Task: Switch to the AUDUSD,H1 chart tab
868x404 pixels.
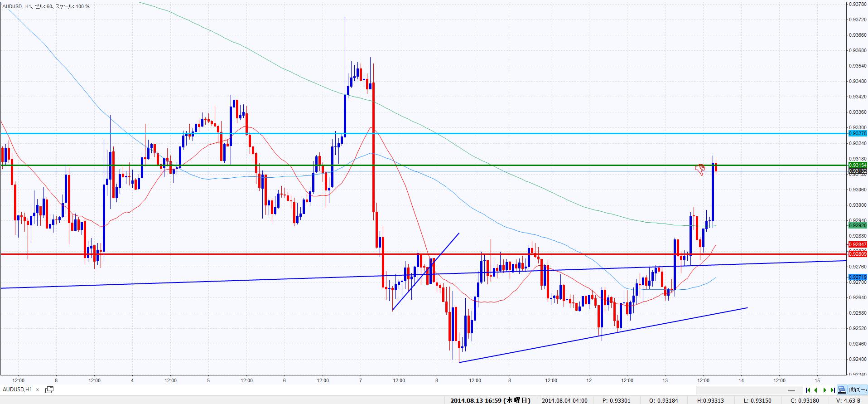Action: pyautogui.click(x=17, y=389)
